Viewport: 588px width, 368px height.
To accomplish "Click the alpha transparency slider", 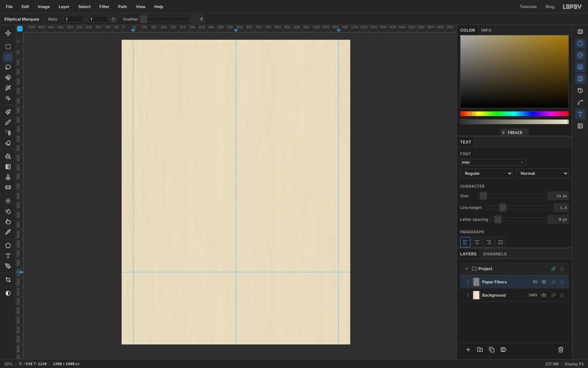I will [x=514, y=122].
